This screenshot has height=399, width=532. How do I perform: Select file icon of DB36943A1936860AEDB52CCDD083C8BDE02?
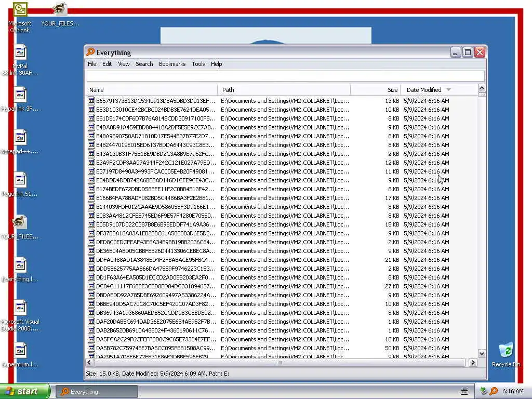91,312
